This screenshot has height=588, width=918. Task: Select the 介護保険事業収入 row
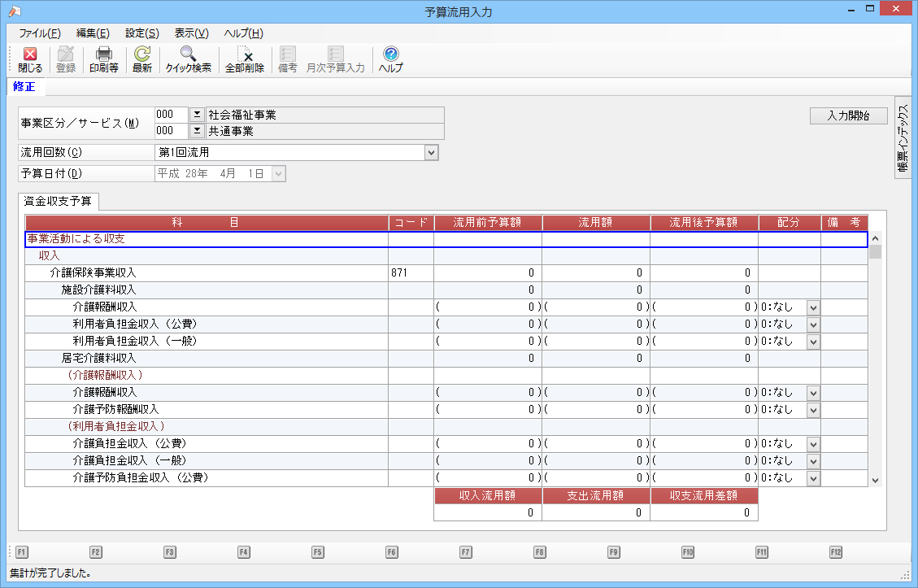tap(94, 272)
